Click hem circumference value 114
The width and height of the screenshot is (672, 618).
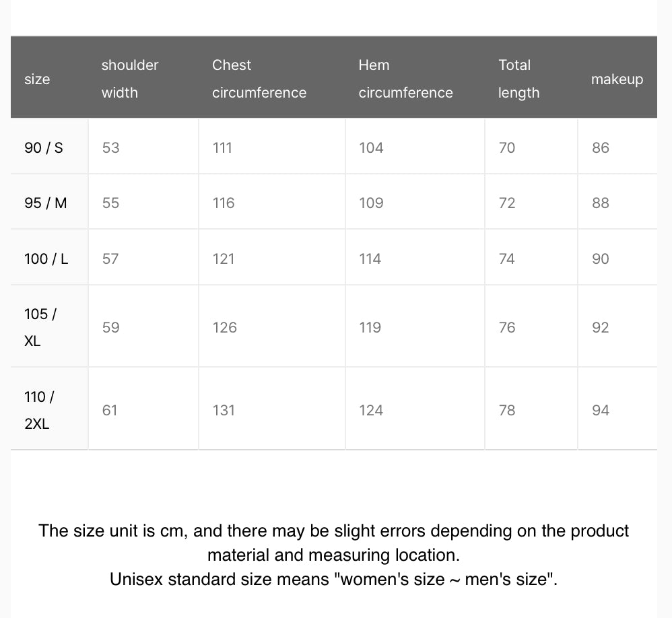[x=370, y=259]
